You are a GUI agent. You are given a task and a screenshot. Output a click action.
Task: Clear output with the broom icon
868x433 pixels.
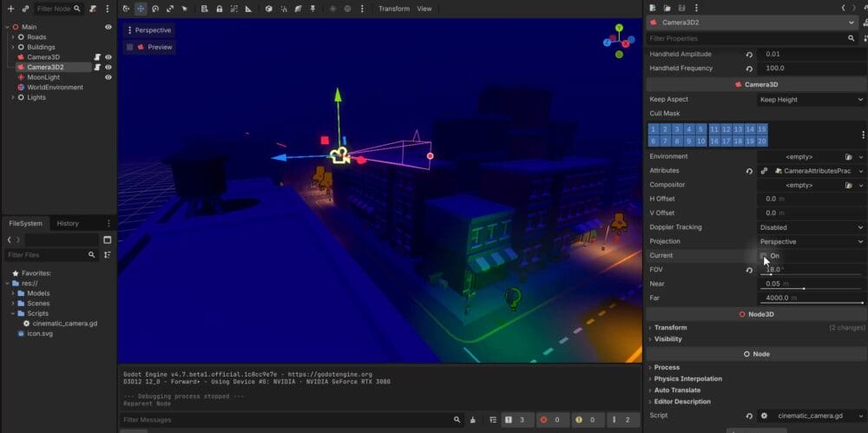coord(473,420)
